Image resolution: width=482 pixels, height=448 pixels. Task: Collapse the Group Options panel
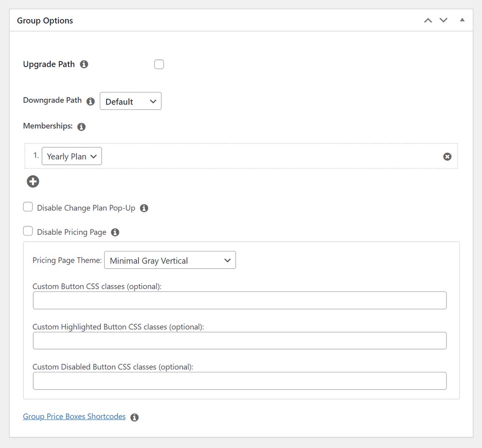click(462, 20)
